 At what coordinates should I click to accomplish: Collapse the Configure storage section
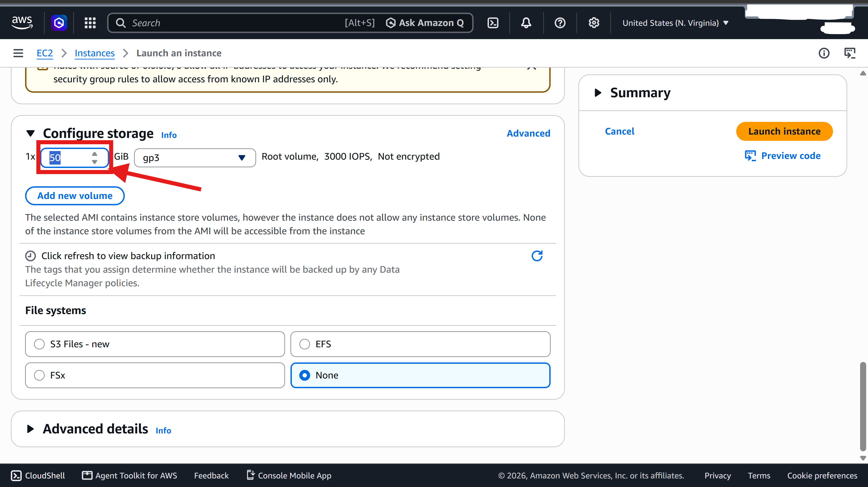click(30, 133)
